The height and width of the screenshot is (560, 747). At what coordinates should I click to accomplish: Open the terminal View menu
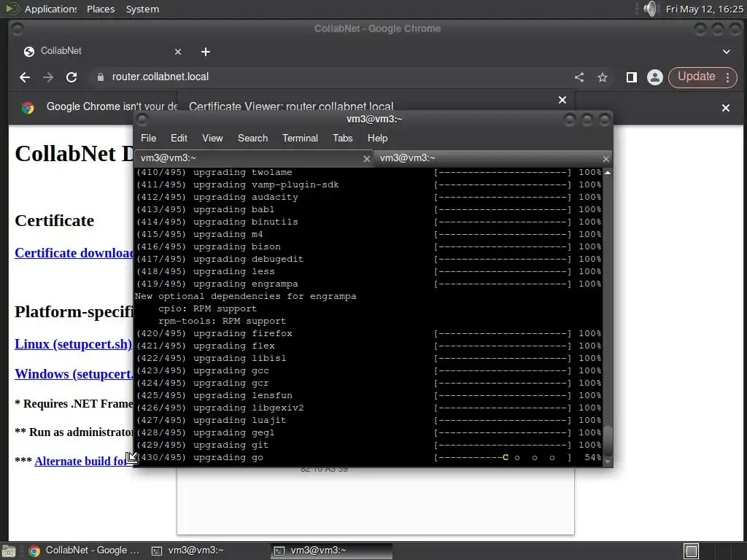212,138
